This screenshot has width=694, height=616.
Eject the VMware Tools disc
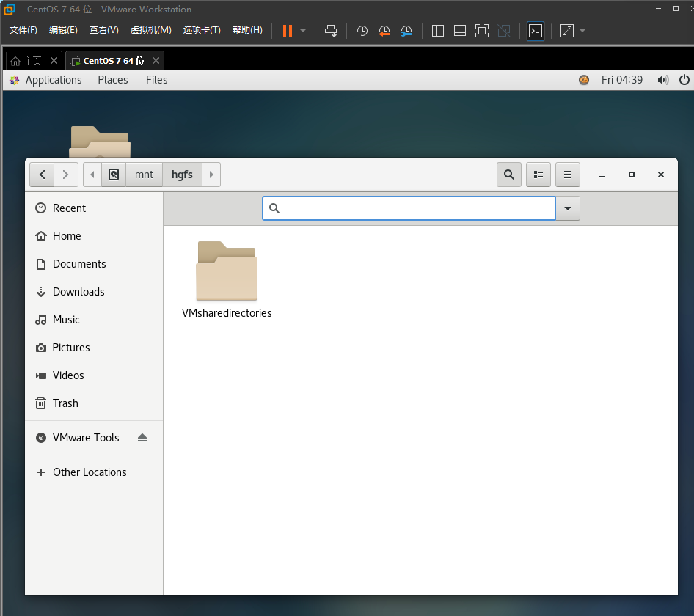click(x=142, y=438)
